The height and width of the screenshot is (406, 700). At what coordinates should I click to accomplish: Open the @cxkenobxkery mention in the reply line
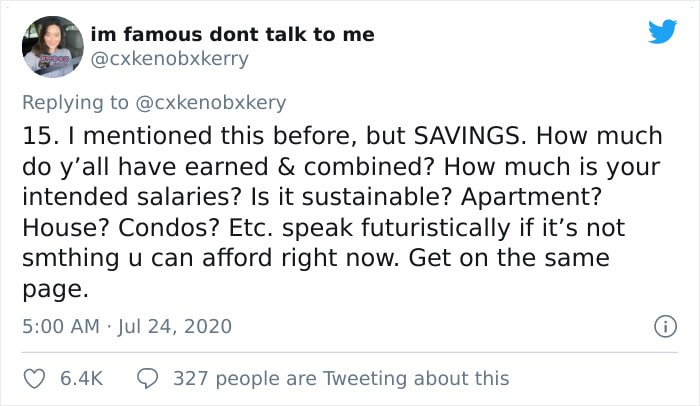[x=210, y=103]
